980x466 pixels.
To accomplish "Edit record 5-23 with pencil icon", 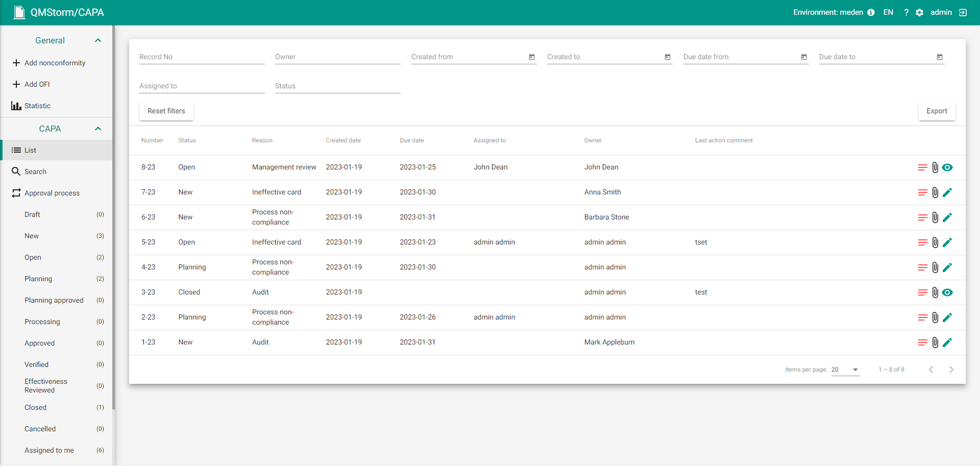I will pos(947,242).
